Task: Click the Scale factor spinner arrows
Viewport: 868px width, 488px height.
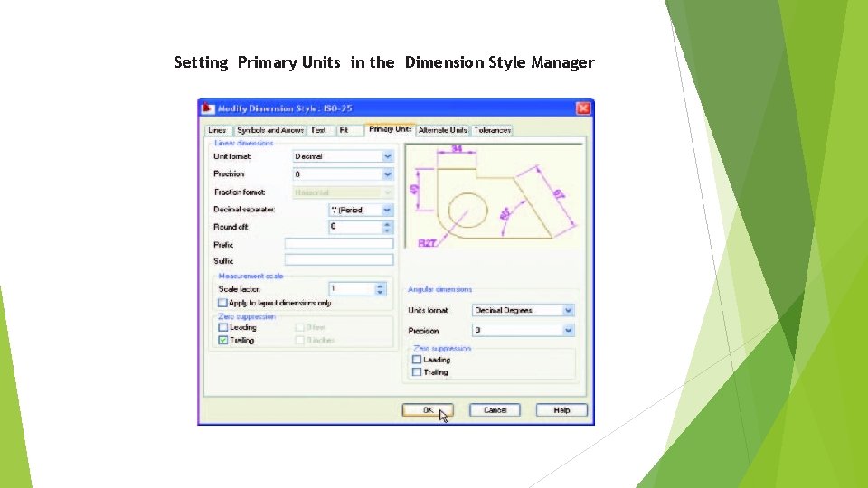Action: (380, 289)
